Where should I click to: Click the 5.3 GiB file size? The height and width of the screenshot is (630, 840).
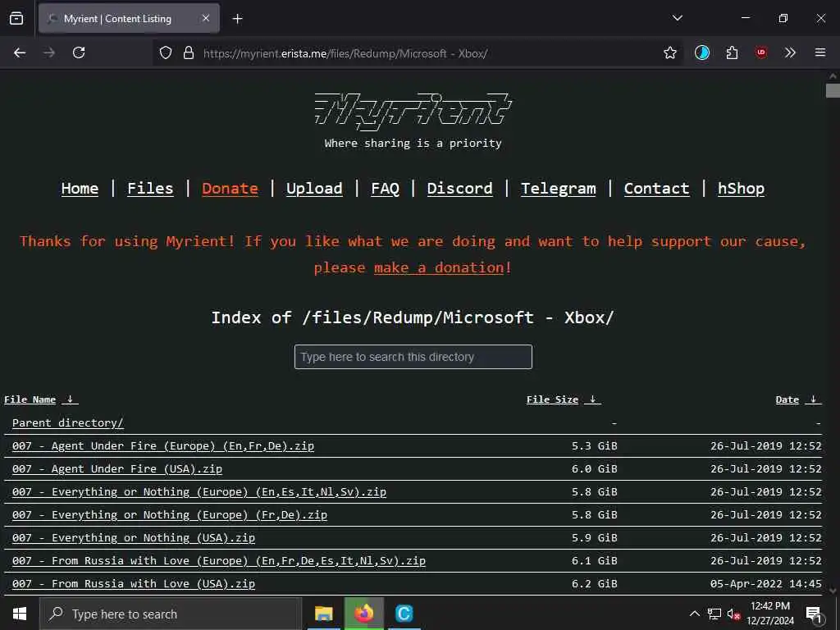click(594, 445)
